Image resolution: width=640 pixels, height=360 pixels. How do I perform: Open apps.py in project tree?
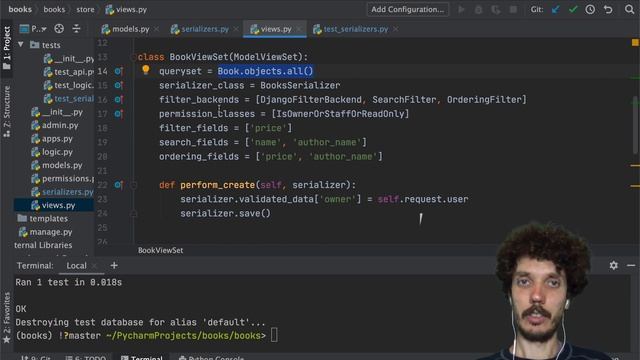pyautogui.click(x=52, y=139)
